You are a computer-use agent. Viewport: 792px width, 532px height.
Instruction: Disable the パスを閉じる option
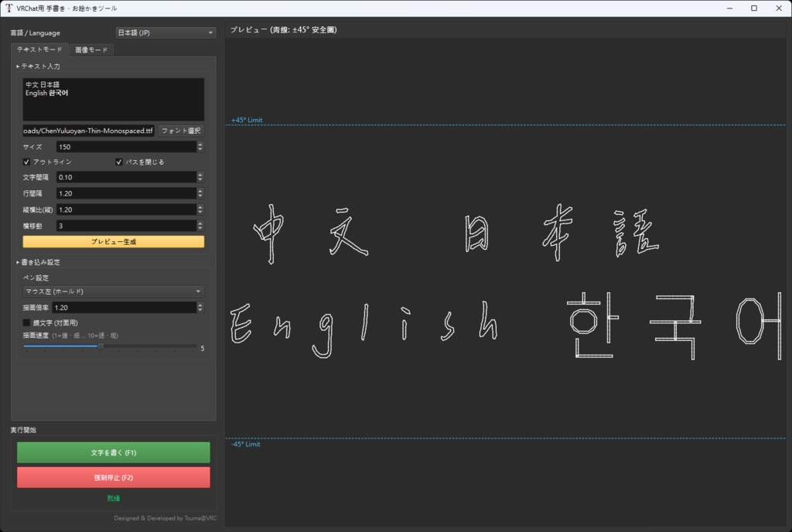118,162
